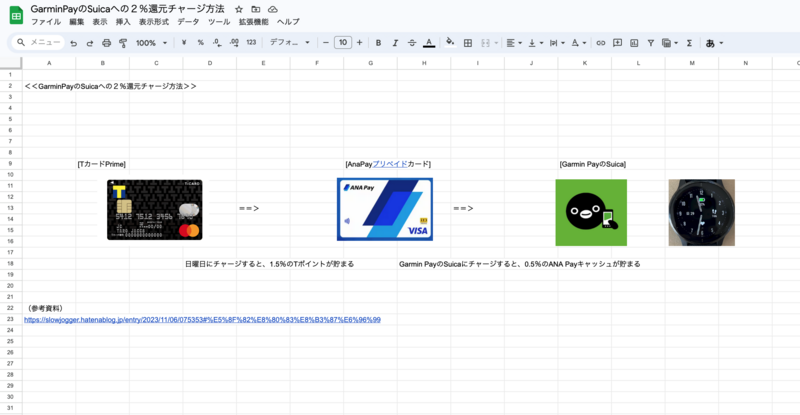Decrease decimal places
This screenshot has height=415, width=800.
click(x=217, y=43)
